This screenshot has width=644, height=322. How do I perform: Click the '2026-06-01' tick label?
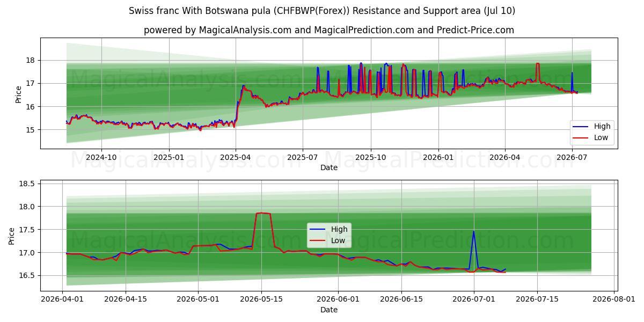338,299
